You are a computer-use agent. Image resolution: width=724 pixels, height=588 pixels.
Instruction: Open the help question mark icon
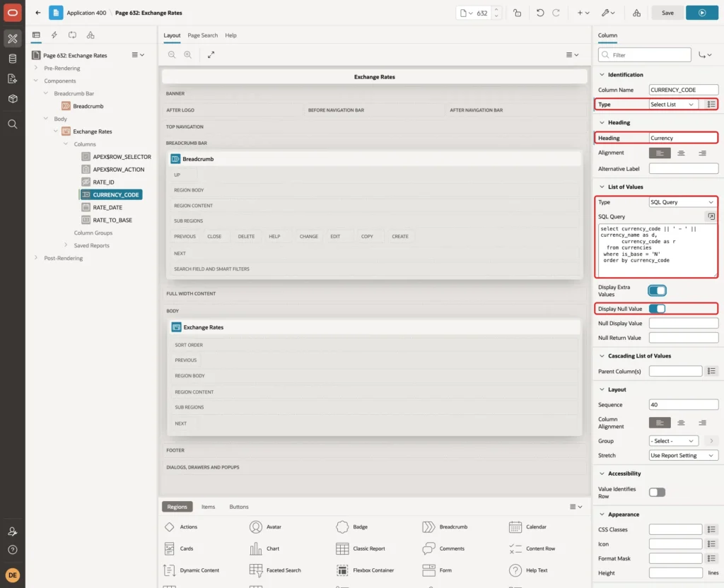coord(13,550)
